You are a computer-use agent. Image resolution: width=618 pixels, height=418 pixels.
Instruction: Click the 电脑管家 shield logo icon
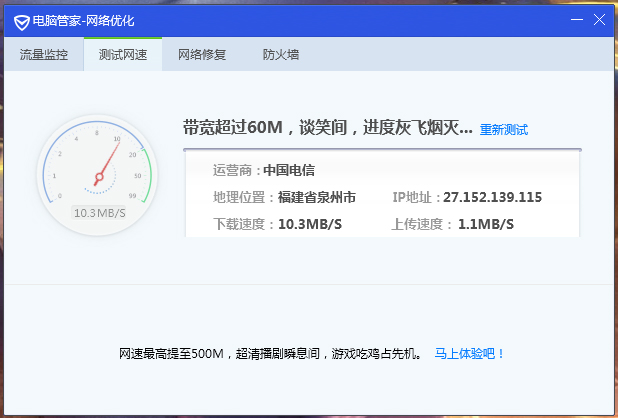click(22, 22)
